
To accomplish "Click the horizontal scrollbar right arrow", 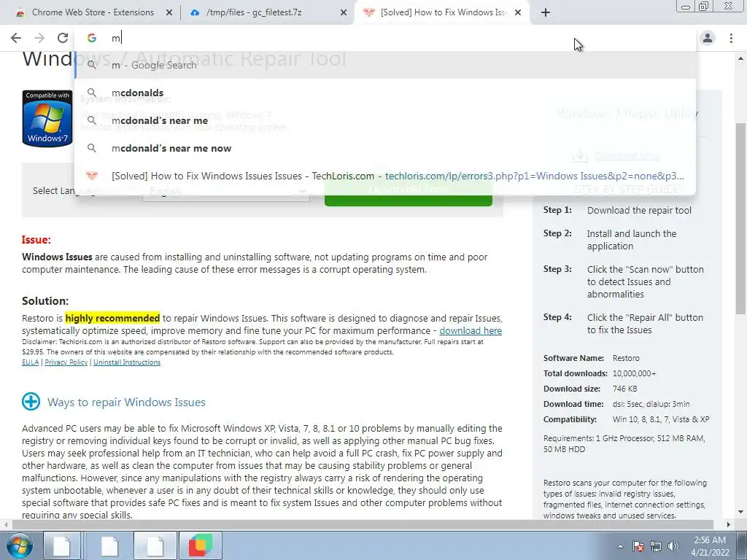I will 729,524.
